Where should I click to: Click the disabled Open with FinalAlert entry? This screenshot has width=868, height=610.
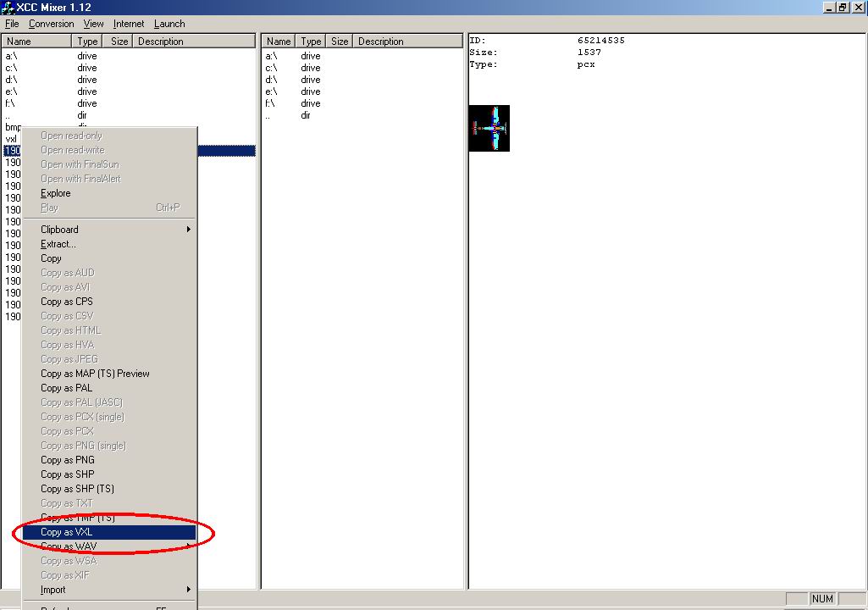(109, 179)
